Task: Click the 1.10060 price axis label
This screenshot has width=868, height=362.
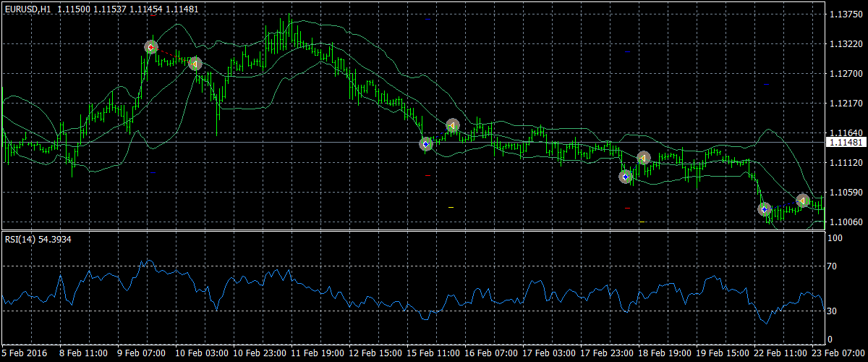Action: pyautogui.click(x=845, y=222)
